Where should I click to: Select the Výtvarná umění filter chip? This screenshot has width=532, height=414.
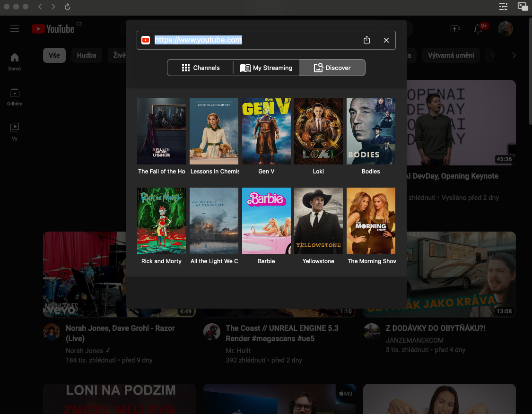pyautogui.click(x=451, y=55)
